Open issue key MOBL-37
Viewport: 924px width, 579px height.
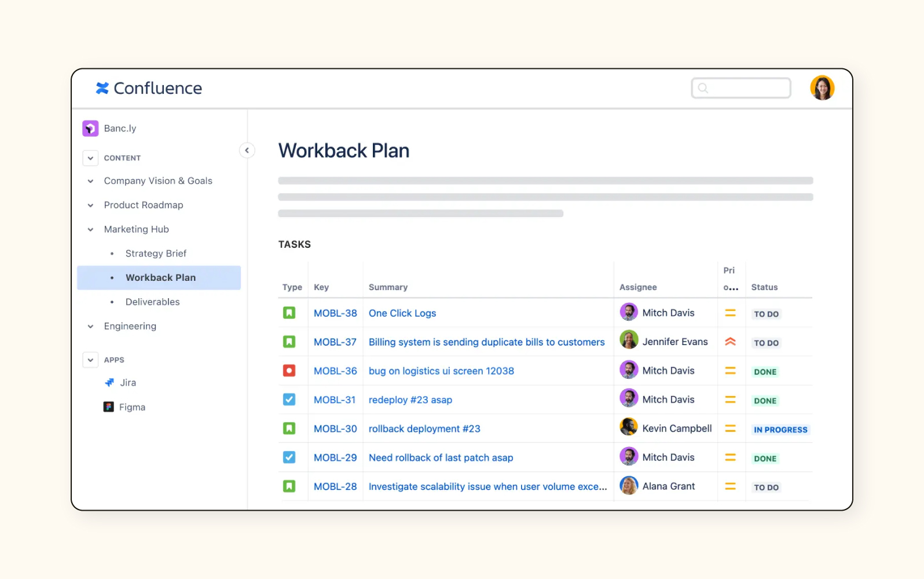[335, 342]
